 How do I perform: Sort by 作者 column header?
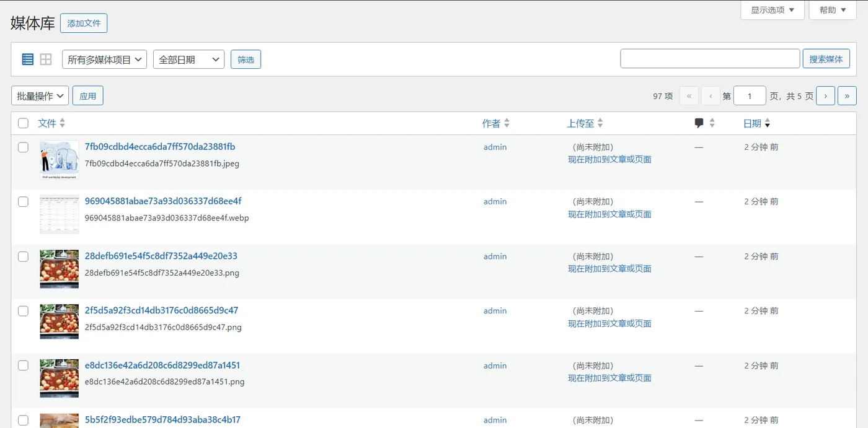click(491, 123)
